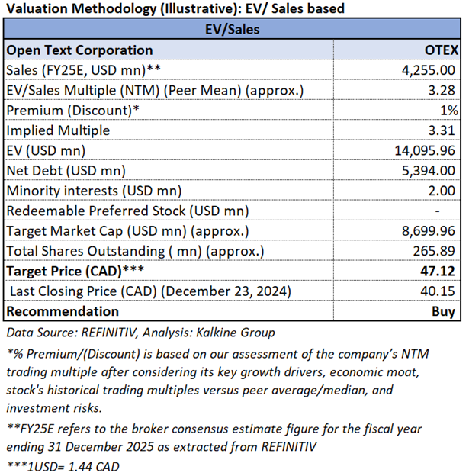
Task: Select the 14,095.96 EV value
Action: coord(425,150)
